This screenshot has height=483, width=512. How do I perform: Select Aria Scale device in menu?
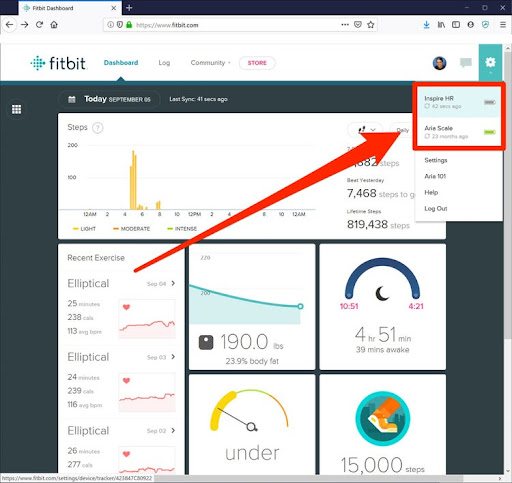(x=458, y=132)
